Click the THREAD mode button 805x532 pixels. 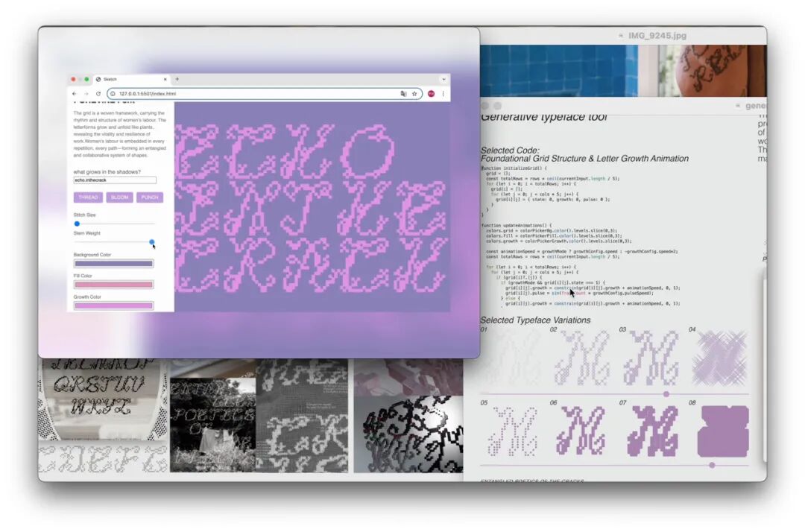coord(88,197)
